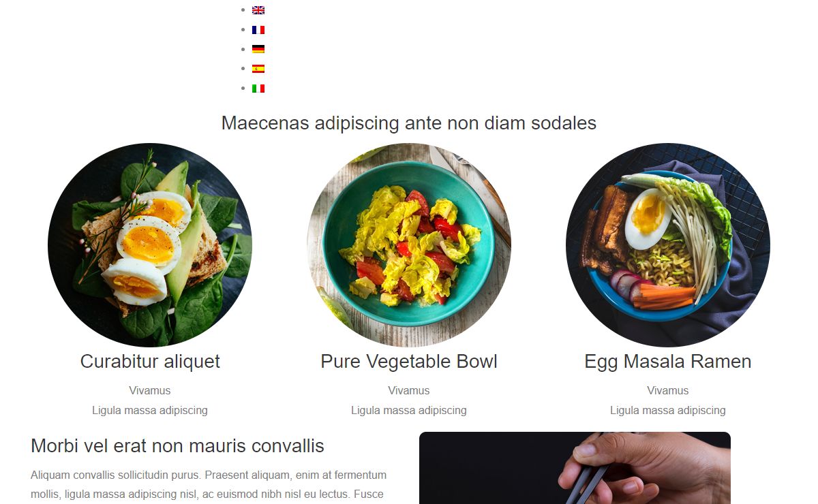Open the hand holding chopsticks image
Image resolution: width=818 pixels, height=504 pixels.
575,468
